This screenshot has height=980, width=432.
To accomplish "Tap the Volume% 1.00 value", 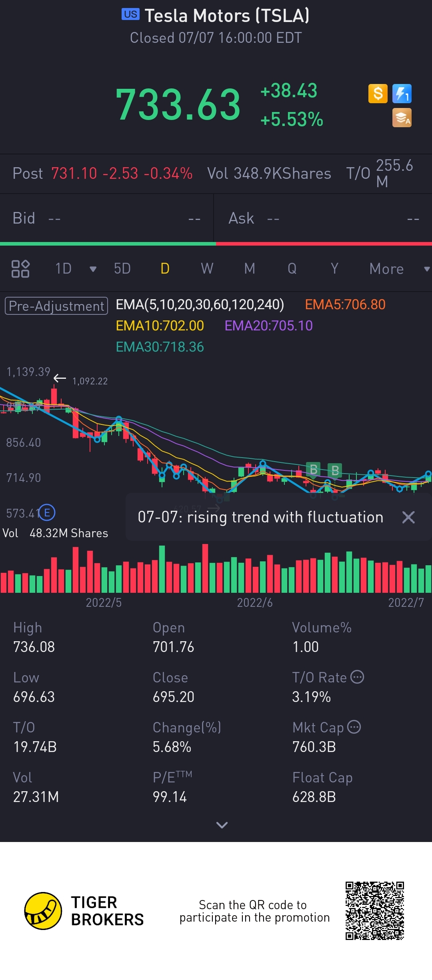I will click(306, 647).
